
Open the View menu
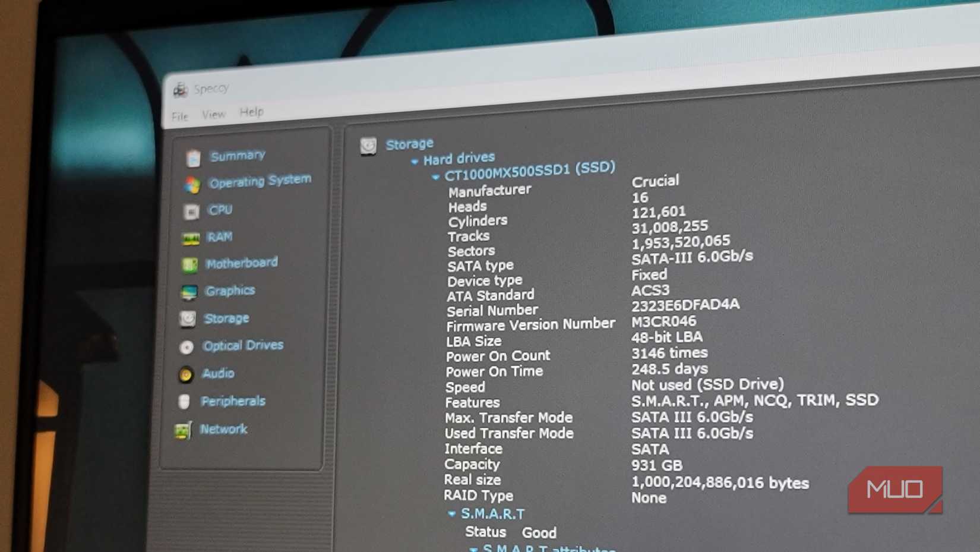[x=213, y=113]
